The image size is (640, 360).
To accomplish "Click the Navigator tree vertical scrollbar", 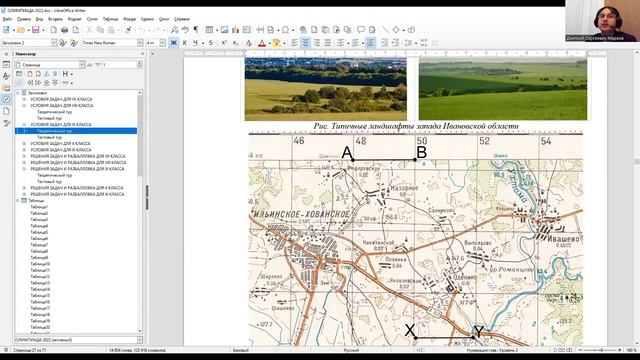I will tap(140, 211).
